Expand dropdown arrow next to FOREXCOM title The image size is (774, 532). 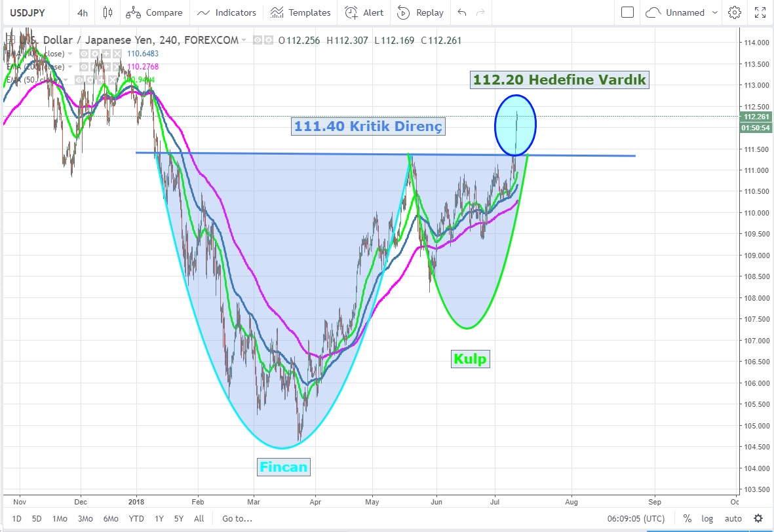click(244, 41)
